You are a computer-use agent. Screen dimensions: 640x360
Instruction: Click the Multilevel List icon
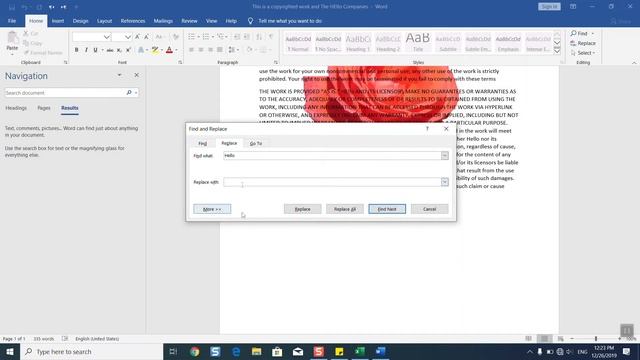(221, 37)
